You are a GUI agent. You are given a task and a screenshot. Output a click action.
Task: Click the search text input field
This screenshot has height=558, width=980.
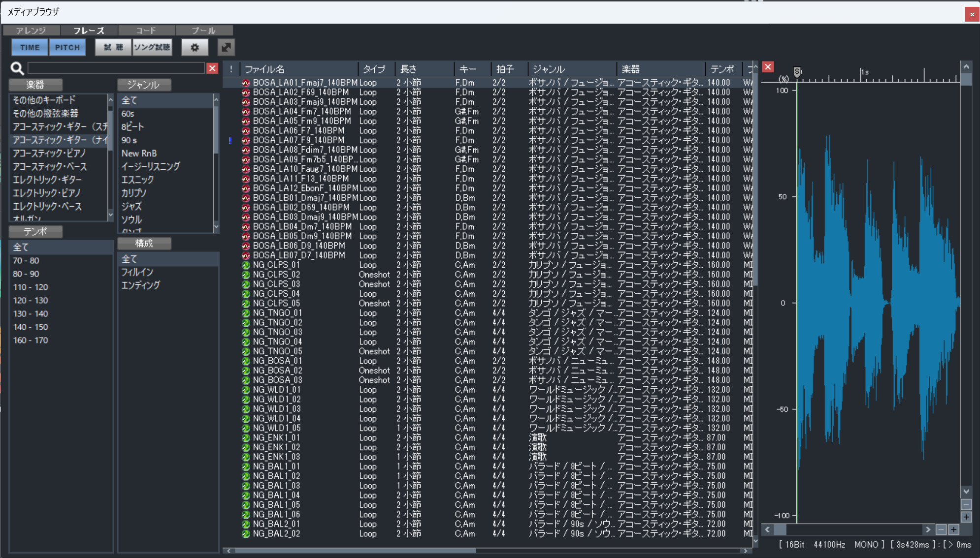(x=116, y=68)
